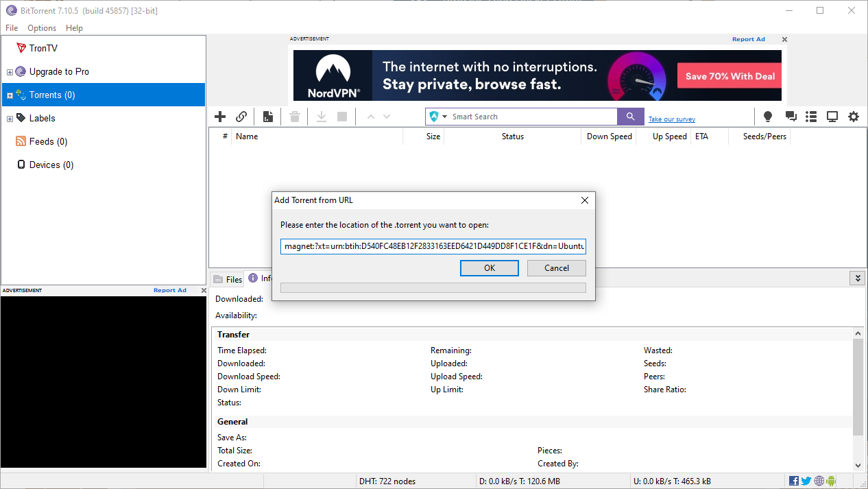Click the Create New Torrent file icon
The image size is (868, 489).
(268, 117)
